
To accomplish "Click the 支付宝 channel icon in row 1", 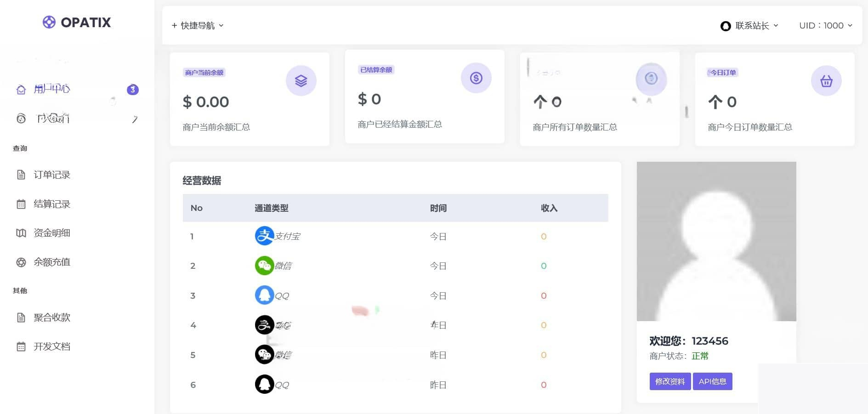I will coord(264,236).
